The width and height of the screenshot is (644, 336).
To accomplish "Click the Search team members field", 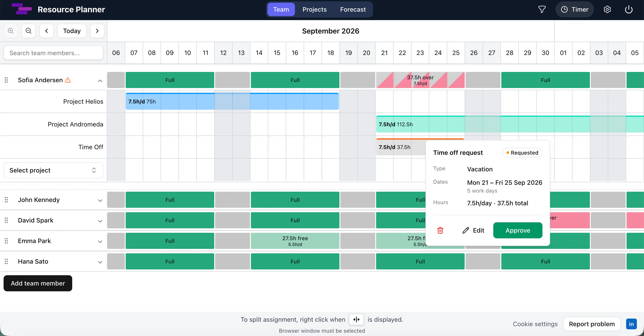I will click(53, 53).
